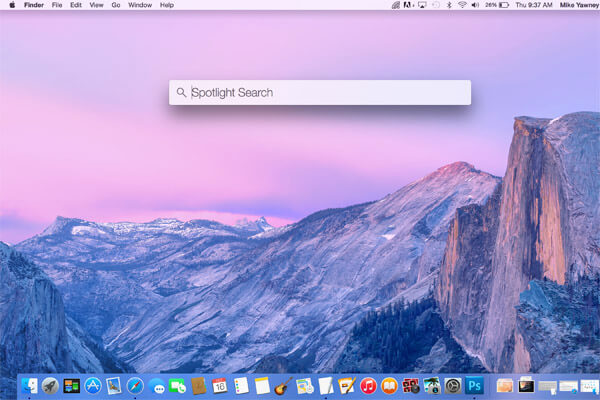Open System Preferences gear icon
The width and height of the screenshot is (600, 400).
click(453, 386)
